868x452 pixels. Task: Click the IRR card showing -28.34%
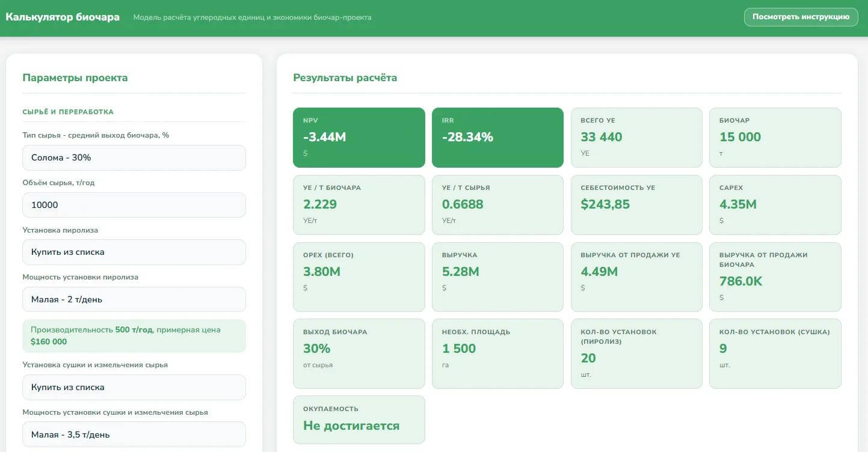(497, 138)
